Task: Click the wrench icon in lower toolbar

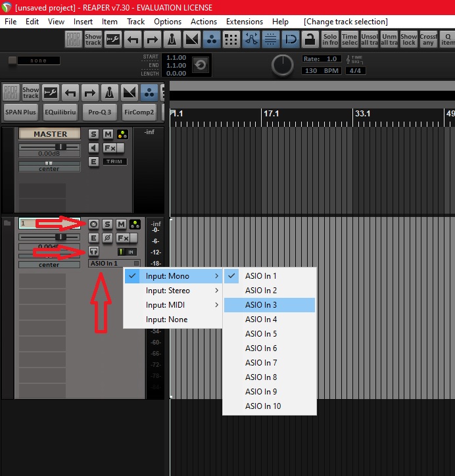Action: pyautogui.click(x=51, y=93)
